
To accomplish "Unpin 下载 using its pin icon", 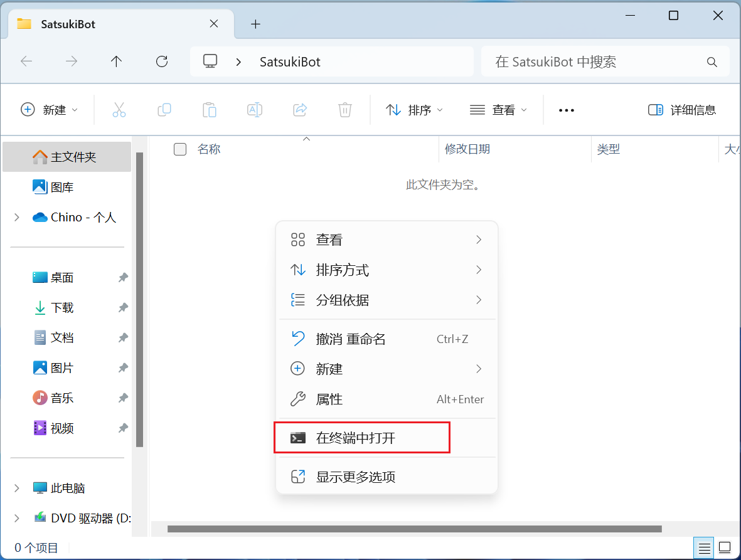I will click(x=123, y=308).
